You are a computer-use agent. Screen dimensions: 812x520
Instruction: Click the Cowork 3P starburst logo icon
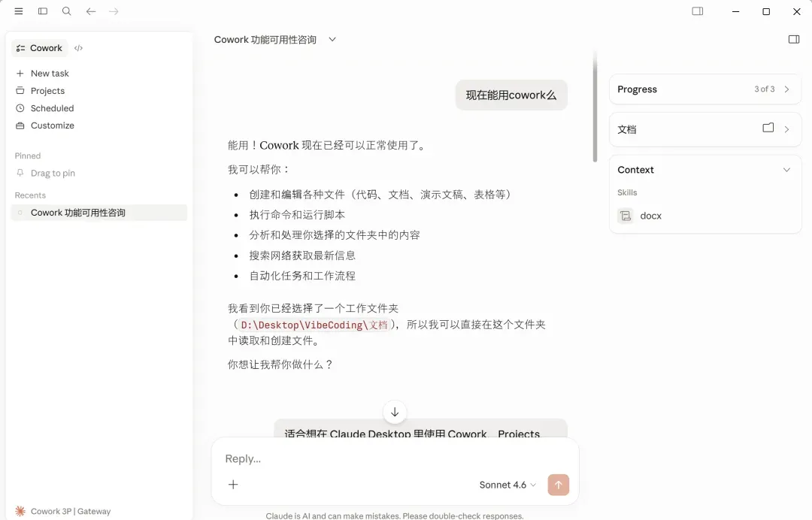(x=20, y=511)
